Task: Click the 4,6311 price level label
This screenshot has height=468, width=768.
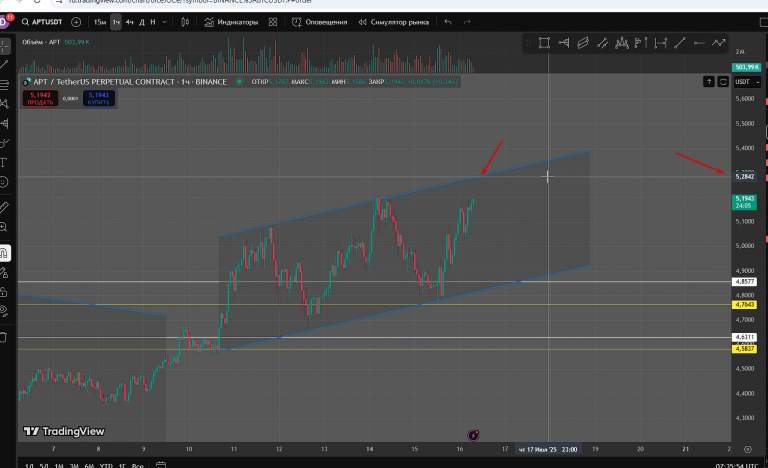Action: [744, 337]
